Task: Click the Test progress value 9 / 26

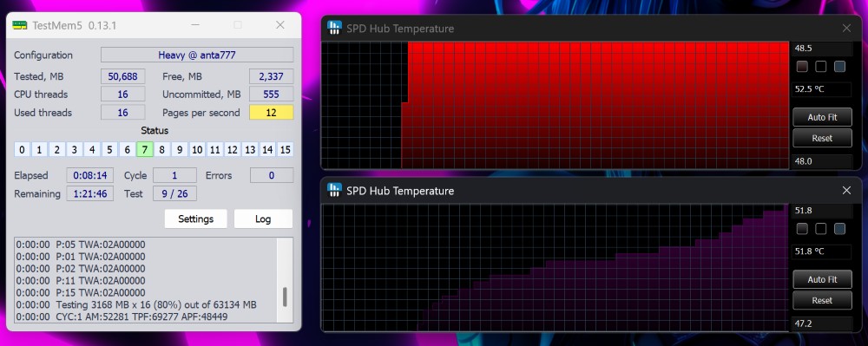Action: pos(175,193)
